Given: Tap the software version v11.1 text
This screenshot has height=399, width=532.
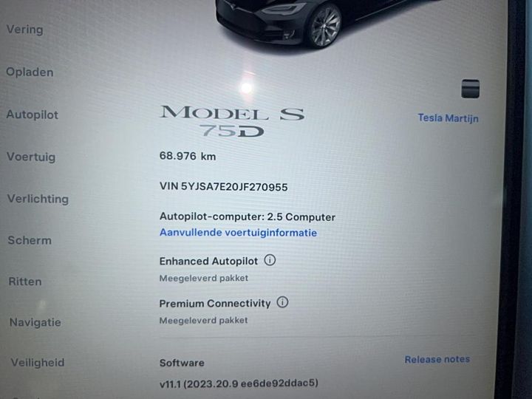Looking at the screenshot, I should [239, 383].
